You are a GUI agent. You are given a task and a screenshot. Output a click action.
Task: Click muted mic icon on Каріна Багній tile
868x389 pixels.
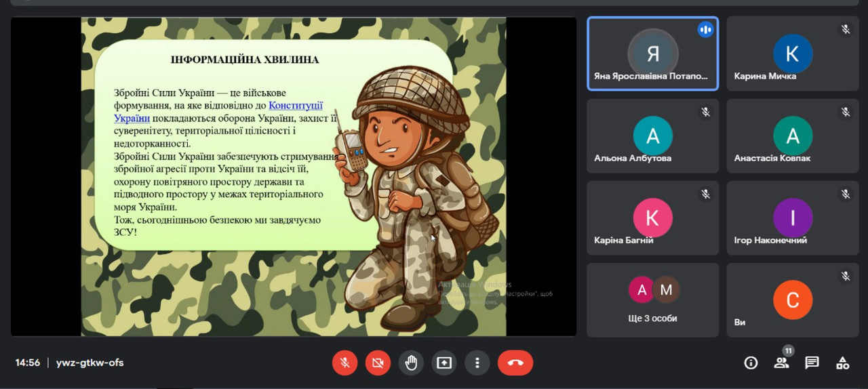coord(705,194)
